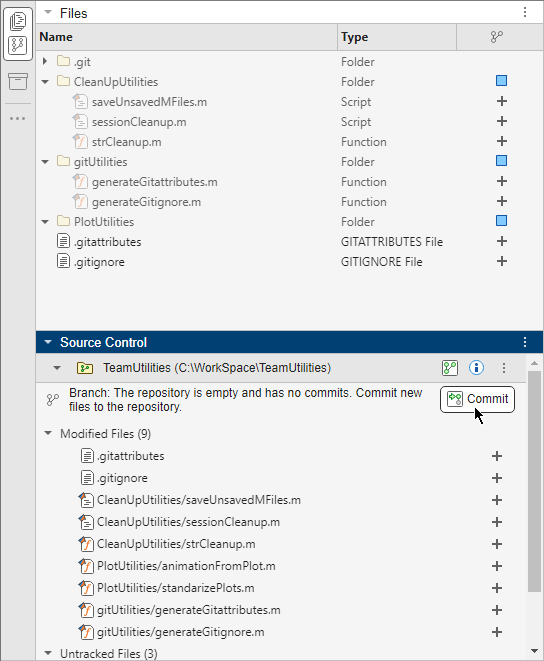This screenshot has width=544, height=661.
Task: Collapse the CleanUpUtilities folder
Action: (x=45, y=82)
